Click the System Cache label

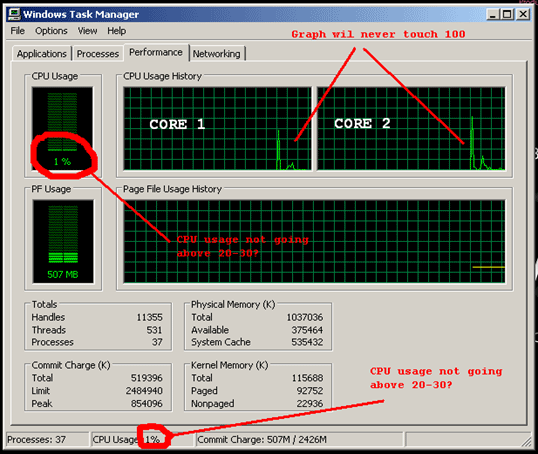click(x=221, y=342)
